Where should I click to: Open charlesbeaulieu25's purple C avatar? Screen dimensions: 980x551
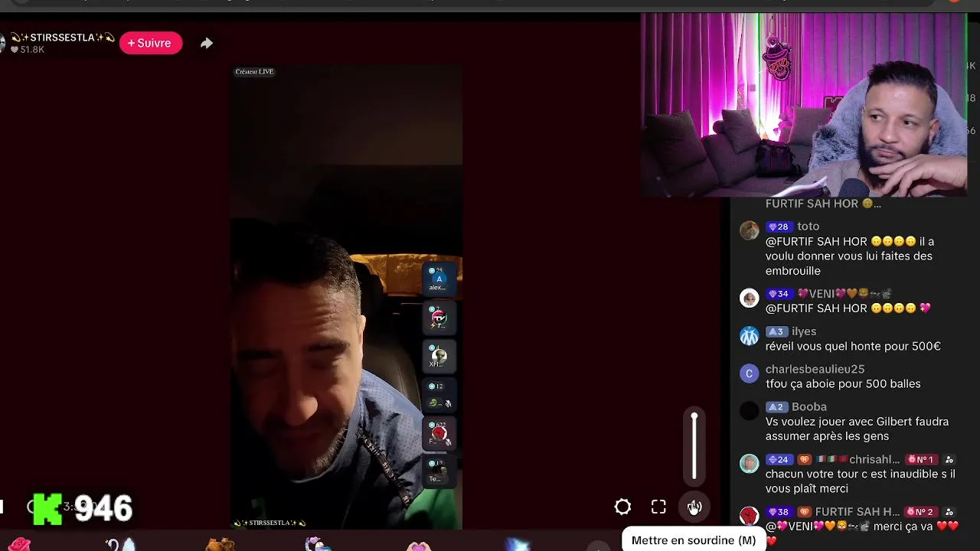[749, 373]
